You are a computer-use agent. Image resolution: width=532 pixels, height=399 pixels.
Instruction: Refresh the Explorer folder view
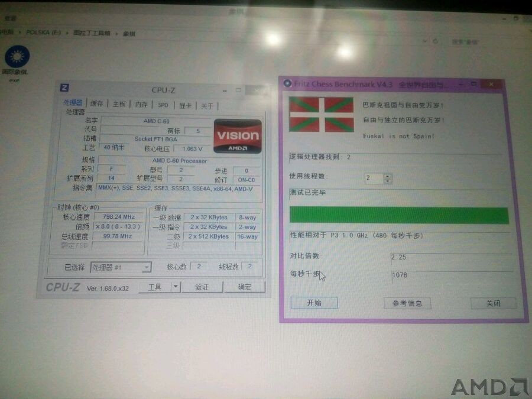[435, 41]
